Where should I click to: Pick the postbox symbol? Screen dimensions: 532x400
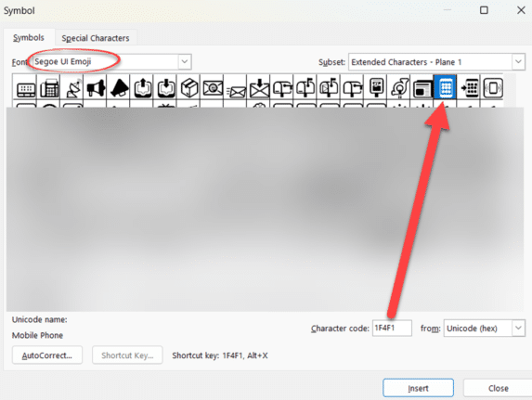tap(376, 88)
